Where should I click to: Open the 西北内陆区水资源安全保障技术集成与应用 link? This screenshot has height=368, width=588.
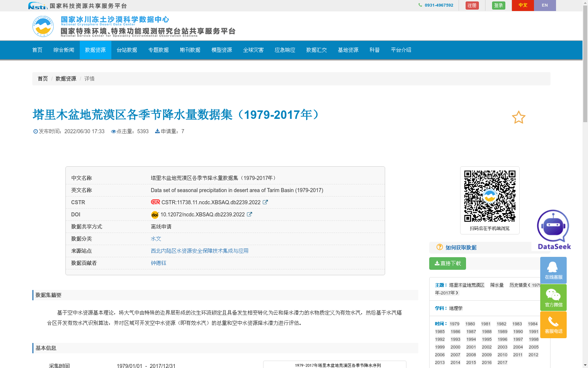(x=200, y=251)
